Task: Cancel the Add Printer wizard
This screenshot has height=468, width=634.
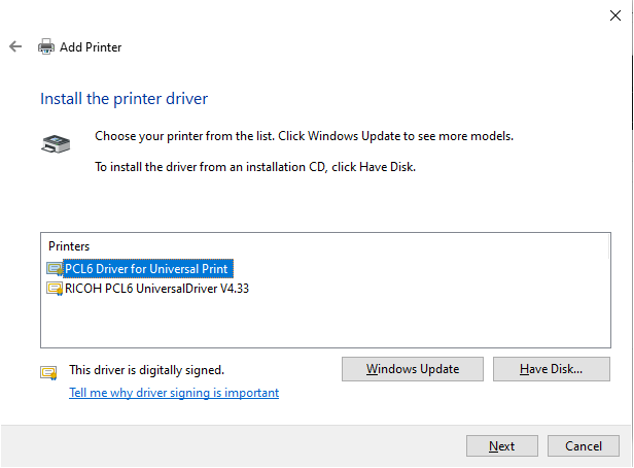Action: (583, 446)
